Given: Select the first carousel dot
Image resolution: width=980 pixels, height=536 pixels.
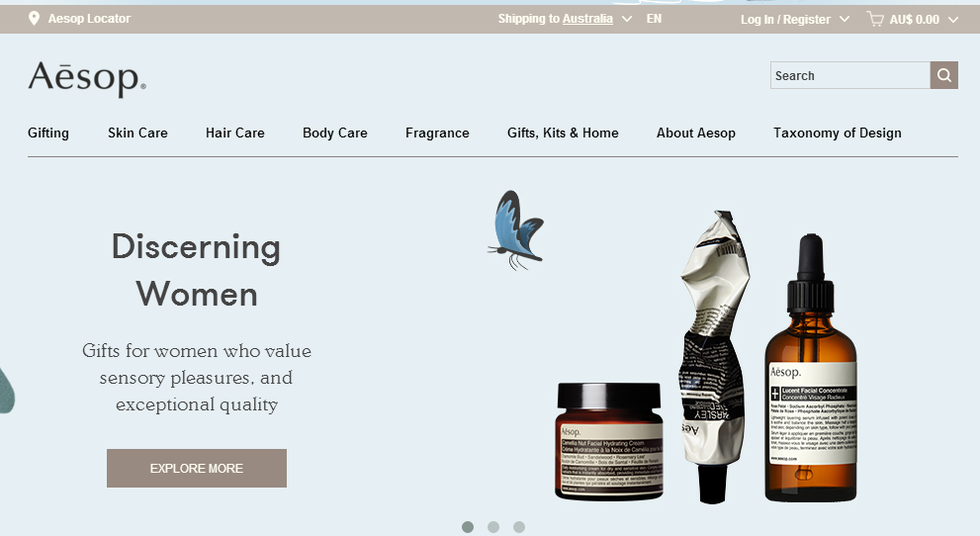Looking at the screenshot, I should 468,527.
